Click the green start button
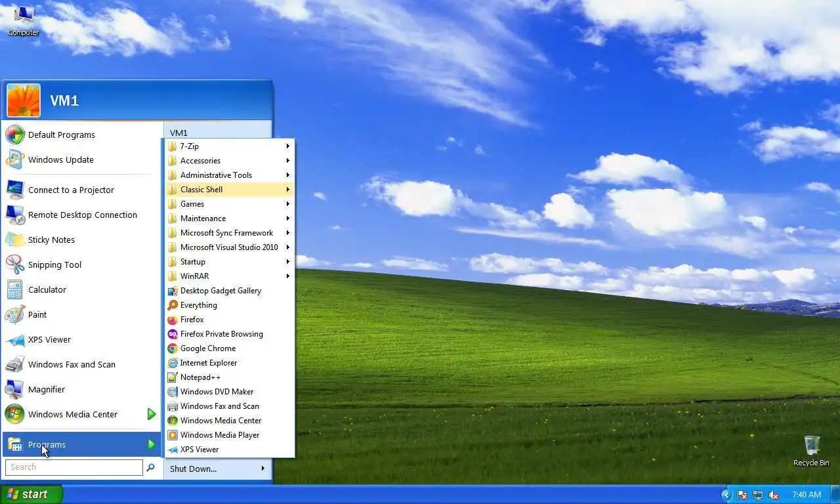The width and height of the screenshot is (840, 504). 31,494
